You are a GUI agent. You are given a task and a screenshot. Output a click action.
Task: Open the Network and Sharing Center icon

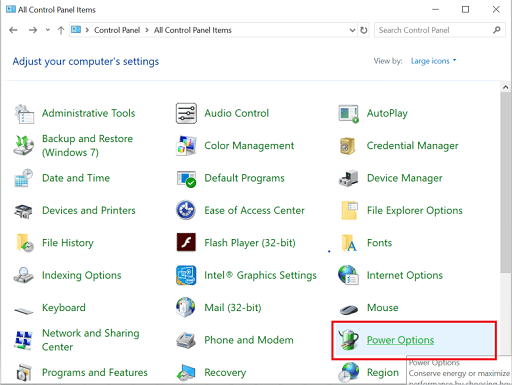(23, 340)
